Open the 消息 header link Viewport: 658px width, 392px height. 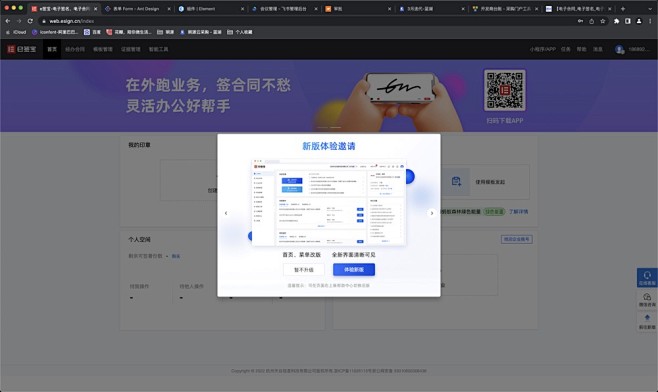(598, 49)
